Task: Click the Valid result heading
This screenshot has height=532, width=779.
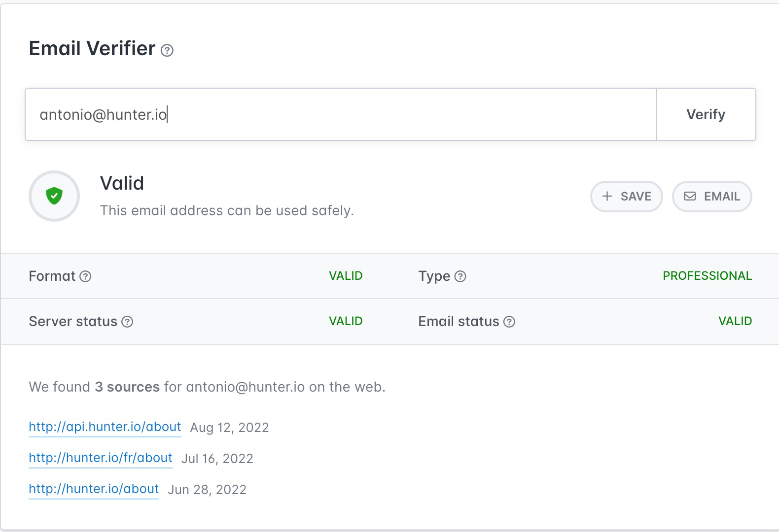Action: tap(122, 183)
